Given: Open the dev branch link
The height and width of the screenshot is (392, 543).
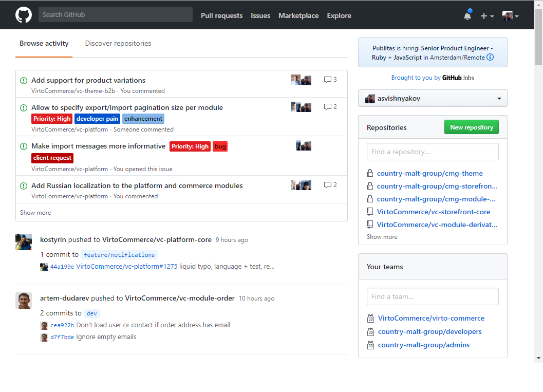Looking at the screenshot, I should click(x=92, y=313).
